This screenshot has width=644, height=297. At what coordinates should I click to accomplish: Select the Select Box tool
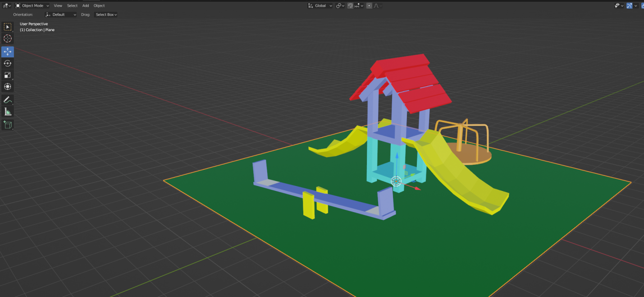[x=8, y=27]
